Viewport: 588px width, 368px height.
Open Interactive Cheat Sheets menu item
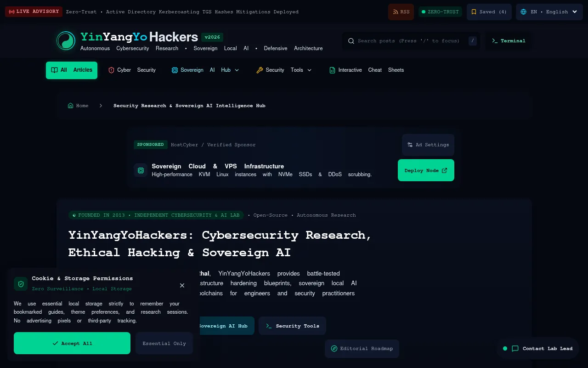[367, 70]
